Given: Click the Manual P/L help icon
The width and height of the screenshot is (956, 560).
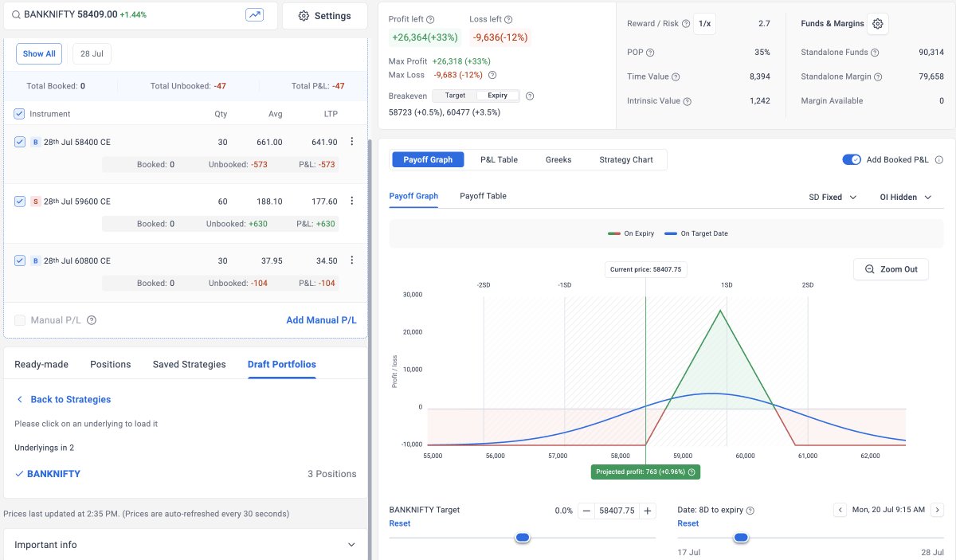Looking at the screenshot, I should [x=92, y=320].
